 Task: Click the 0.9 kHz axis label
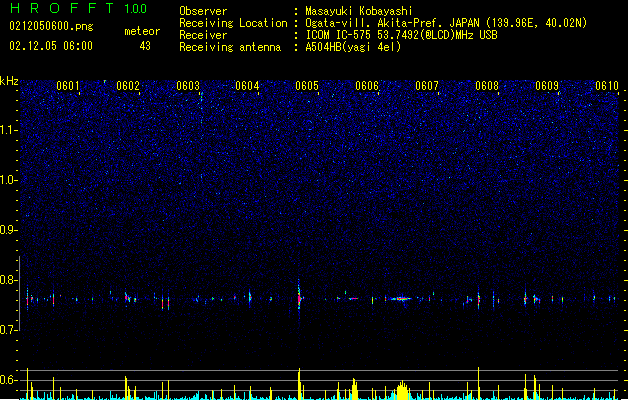(8, 230)
